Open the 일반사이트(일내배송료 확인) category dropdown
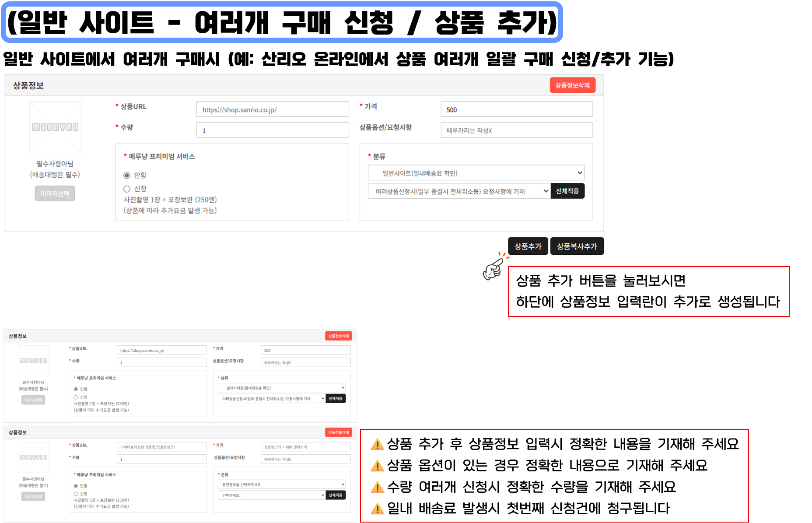 [476, 173]
